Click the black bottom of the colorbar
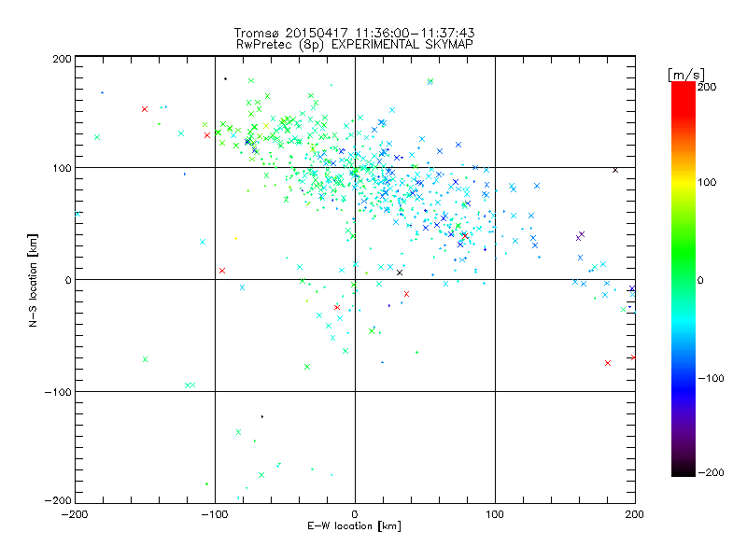Image resolution: width=747 pixels, height=560 pixels. point(684,469)
